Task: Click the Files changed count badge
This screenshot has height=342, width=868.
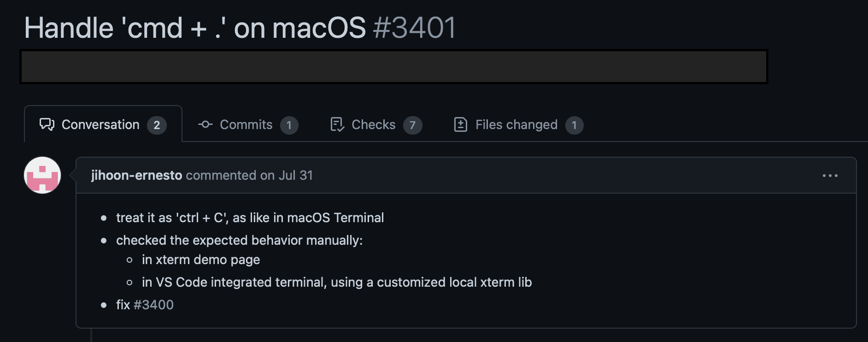Action: coord(574,125)
